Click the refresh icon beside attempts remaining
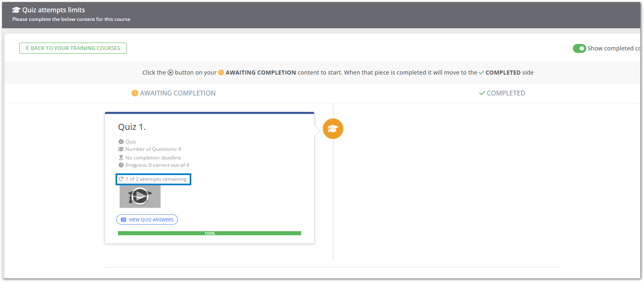This screenshot has width=644, height=282. (x=121, y=179)
